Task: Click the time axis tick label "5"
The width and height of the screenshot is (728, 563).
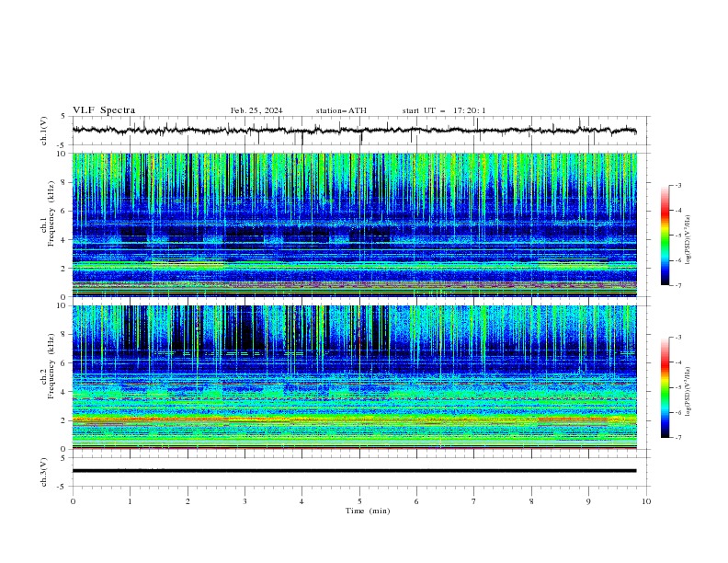Action: pyautogui.click(x=359, y=501)
